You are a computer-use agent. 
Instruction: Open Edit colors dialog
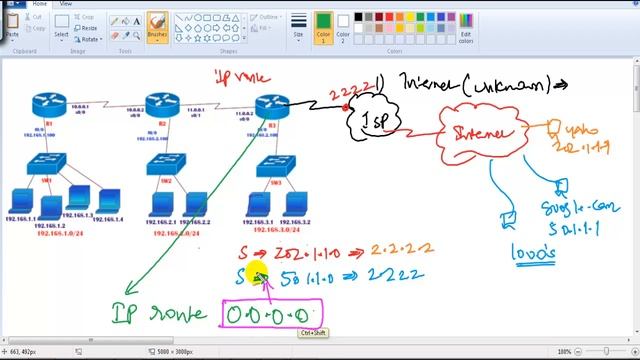tap(466, 28)
